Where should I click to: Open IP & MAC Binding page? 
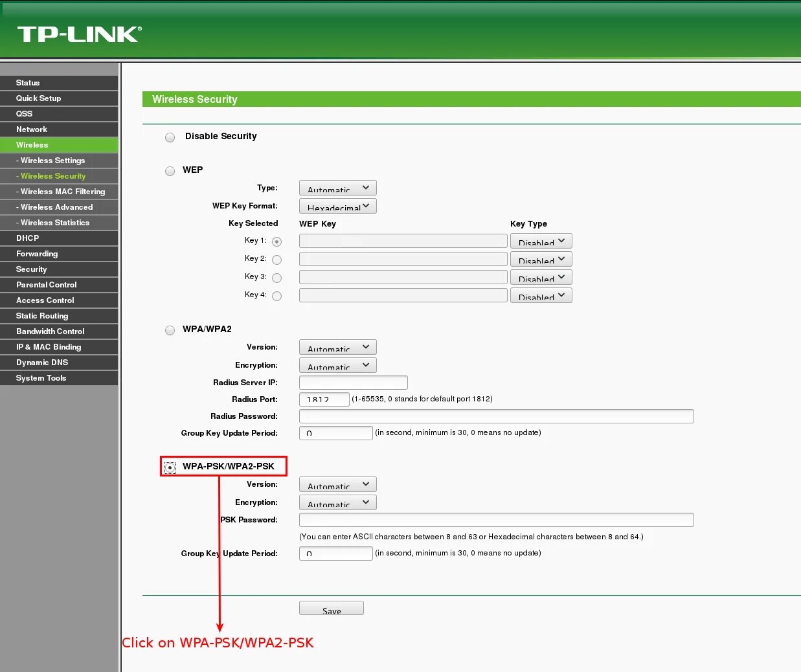59,347
